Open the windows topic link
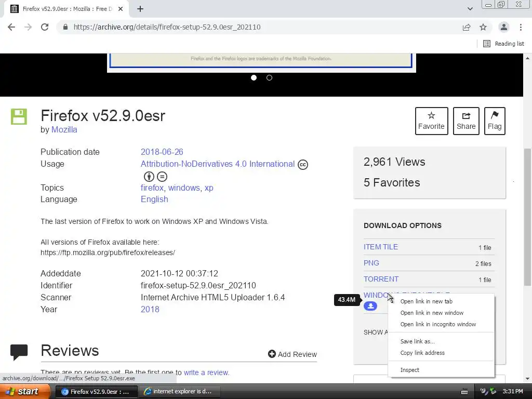This screenshot has width=532, height=399. coord(184,188)
